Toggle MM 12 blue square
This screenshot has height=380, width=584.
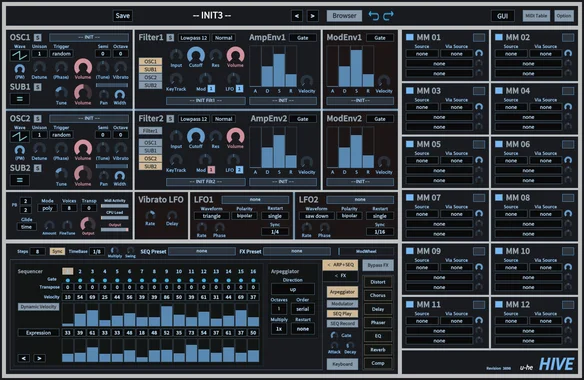coord(499,304)
